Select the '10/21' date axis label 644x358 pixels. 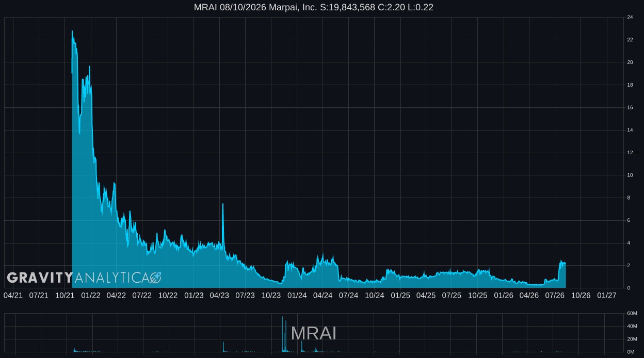(x=65, y=295)
